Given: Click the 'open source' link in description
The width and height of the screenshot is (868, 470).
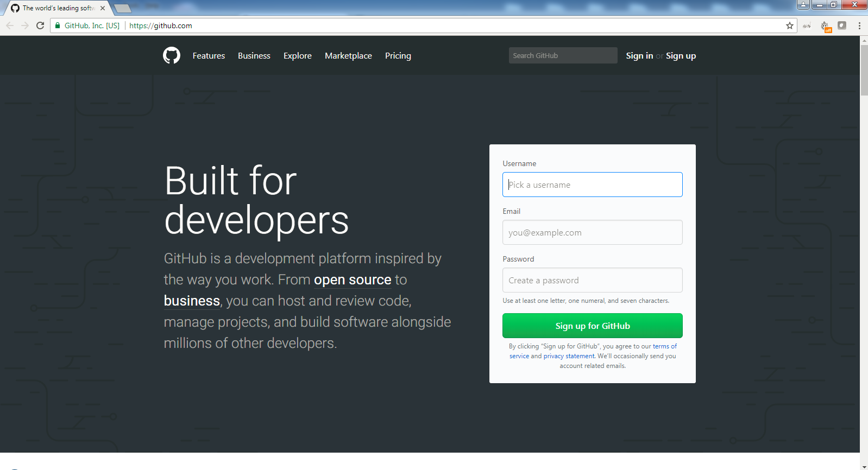Looking at the screenshot, I should [x=353, y=280].
